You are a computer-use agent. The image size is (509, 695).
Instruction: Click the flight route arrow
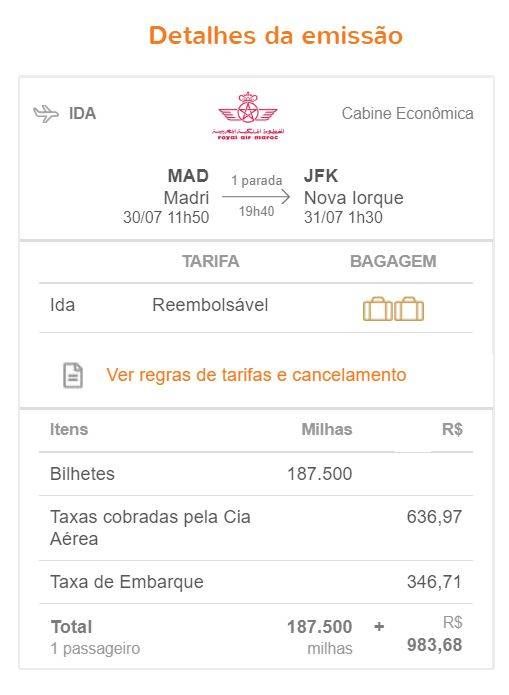(x=256, y=196)
